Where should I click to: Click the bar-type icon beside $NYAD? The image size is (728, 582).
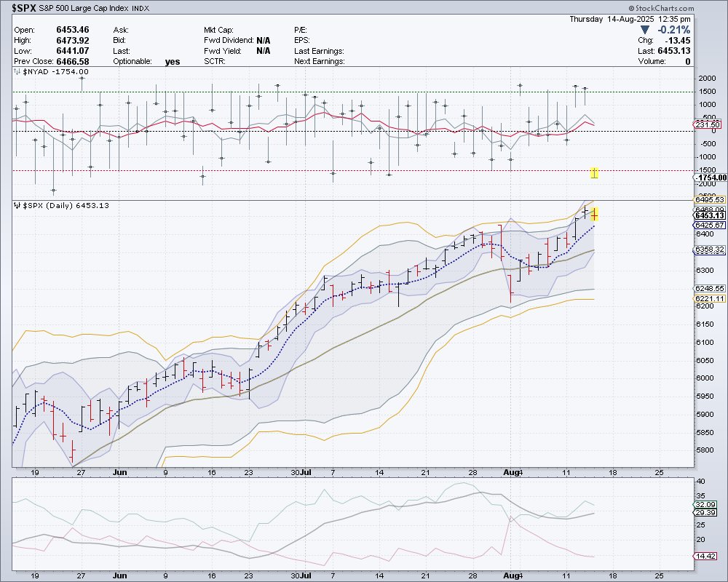17,71
